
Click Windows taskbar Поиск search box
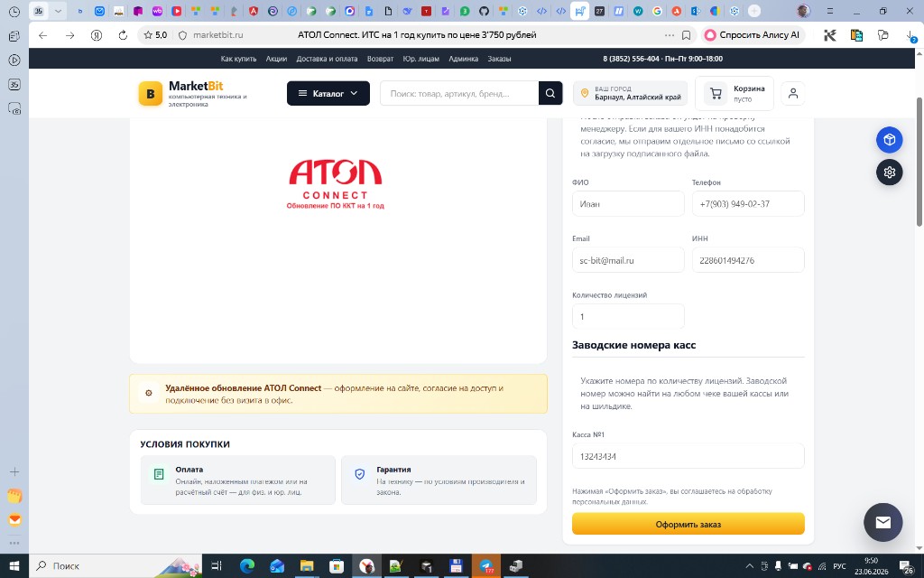[115, 566]
